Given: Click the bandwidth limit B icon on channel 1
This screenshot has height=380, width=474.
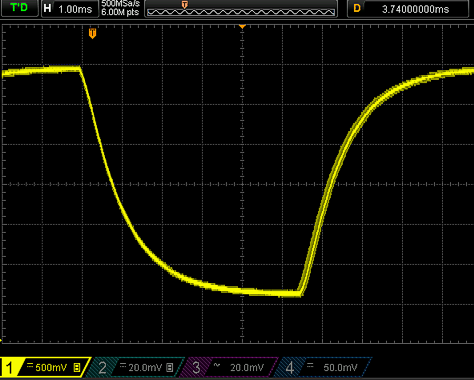Looking at the screenshot, I should (x=77, y=368).
